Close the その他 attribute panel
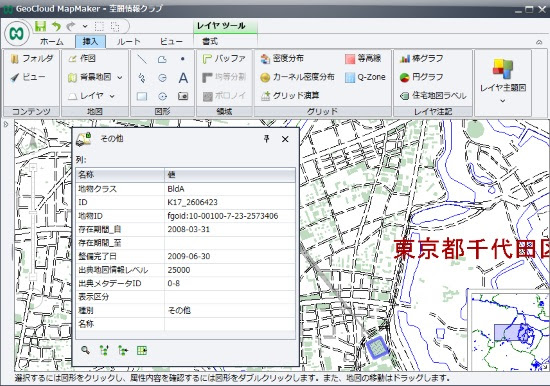The width and height of the screenshot is (550, 386). pyautogui.click(x=285, y=139)
